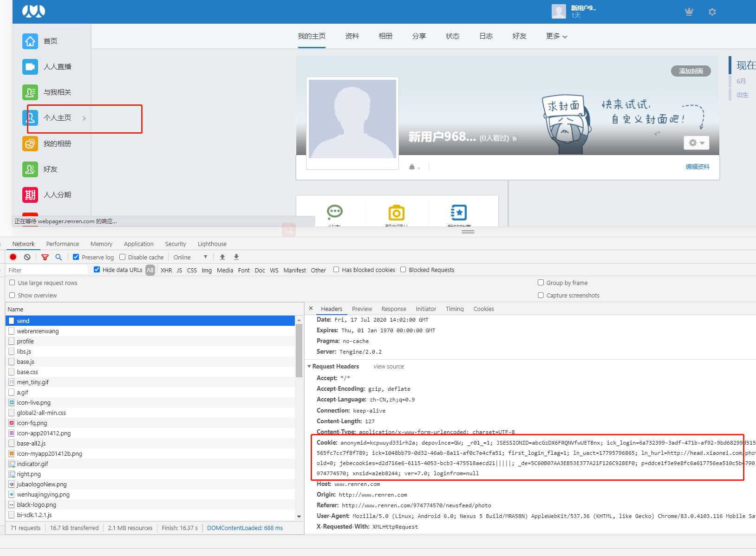Click the Export HAR download arrow icon

pos(236,257)
